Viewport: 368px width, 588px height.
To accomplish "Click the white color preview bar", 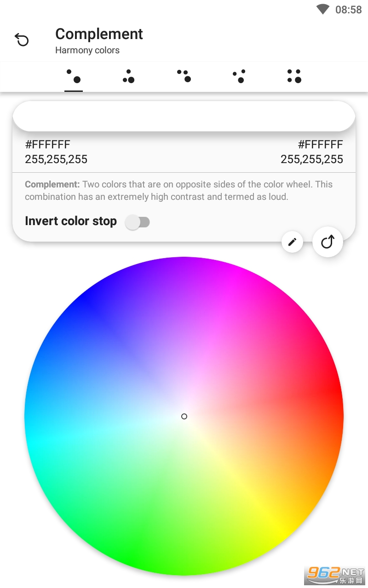I will click(184, 116).
